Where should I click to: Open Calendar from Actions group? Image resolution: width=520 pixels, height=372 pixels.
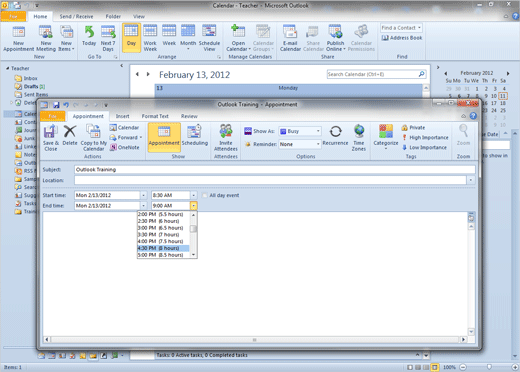124,127
